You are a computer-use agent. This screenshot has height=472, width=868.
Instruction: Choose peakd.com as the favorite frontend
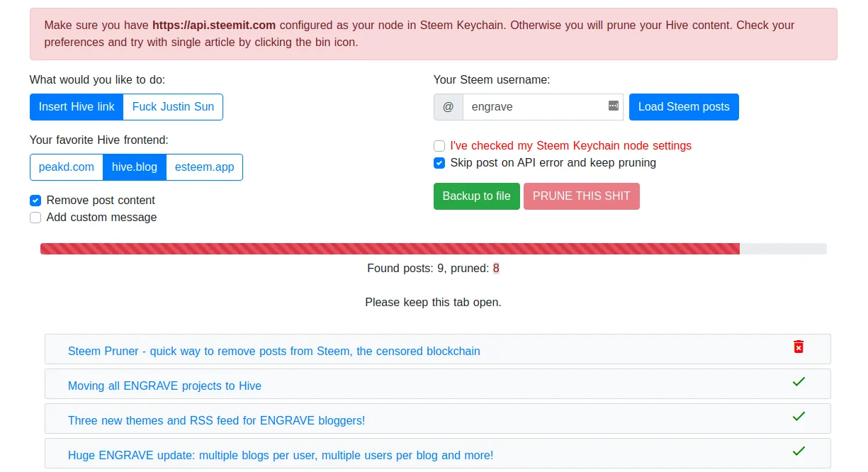(67, 167)
